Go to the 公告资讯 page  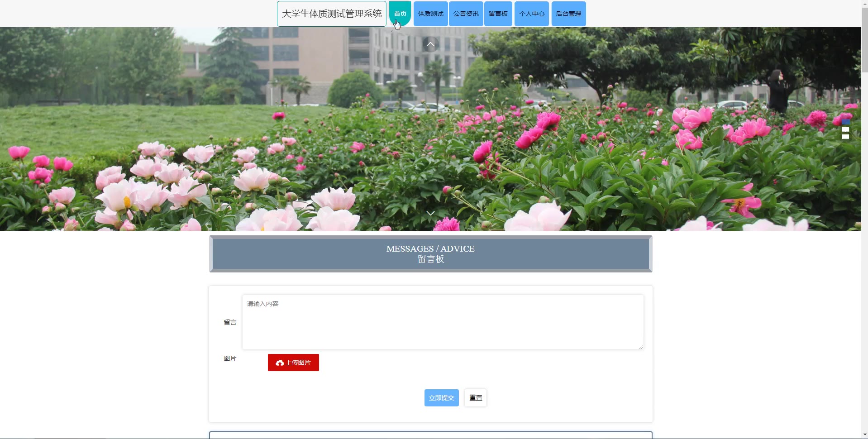point(466,14)
